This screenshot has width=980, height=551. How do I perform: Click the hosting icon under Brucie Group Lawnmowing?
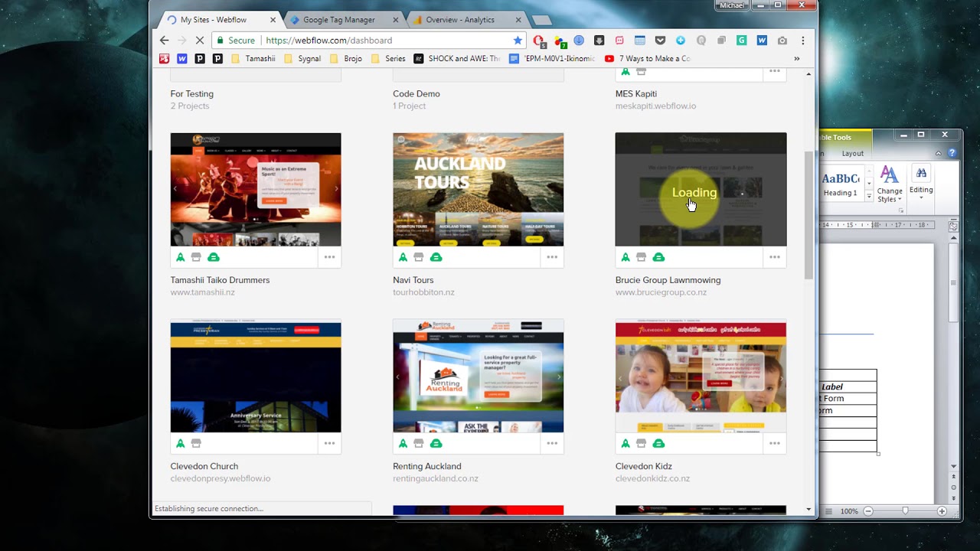click(x=658, y=257)
